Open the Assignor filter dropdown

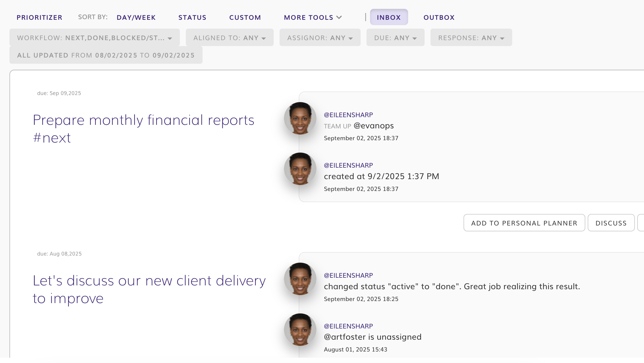[x=320, y=38]
